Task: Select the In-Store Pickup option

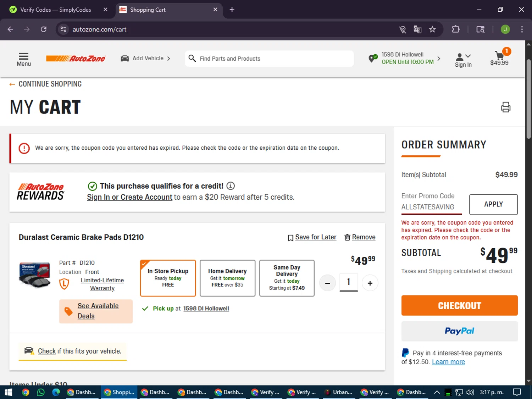Action: (x=168, y=278)
